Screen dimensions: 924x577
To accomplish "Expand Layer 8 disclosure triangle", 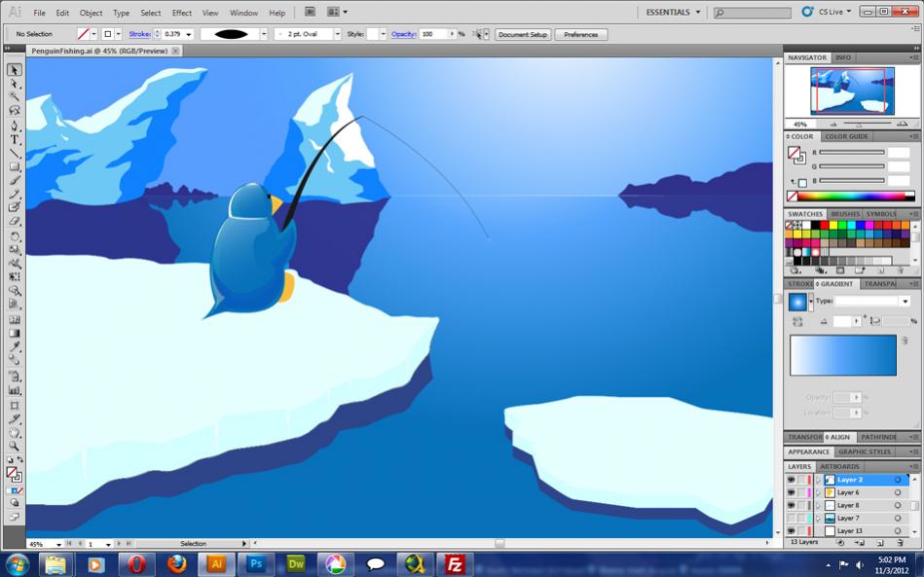I will tap(818, 505).
